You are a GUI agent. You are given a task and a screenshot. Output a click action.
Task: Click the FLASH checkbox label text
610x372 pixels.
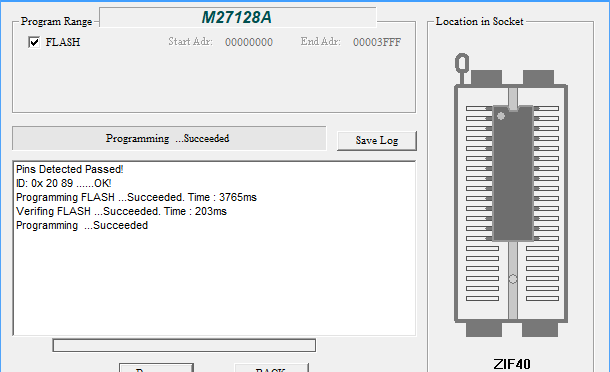point(63,42)
